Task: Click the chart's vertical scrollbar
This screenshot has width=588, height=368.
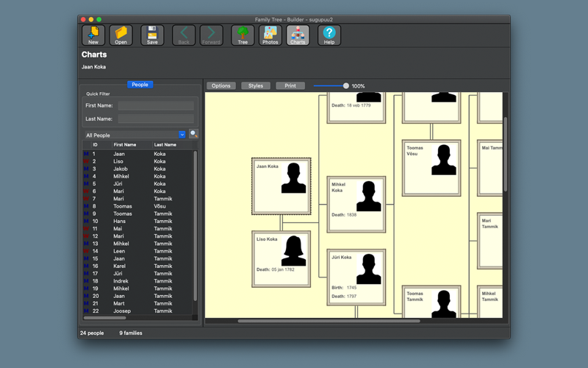Action: click(506, 154)
